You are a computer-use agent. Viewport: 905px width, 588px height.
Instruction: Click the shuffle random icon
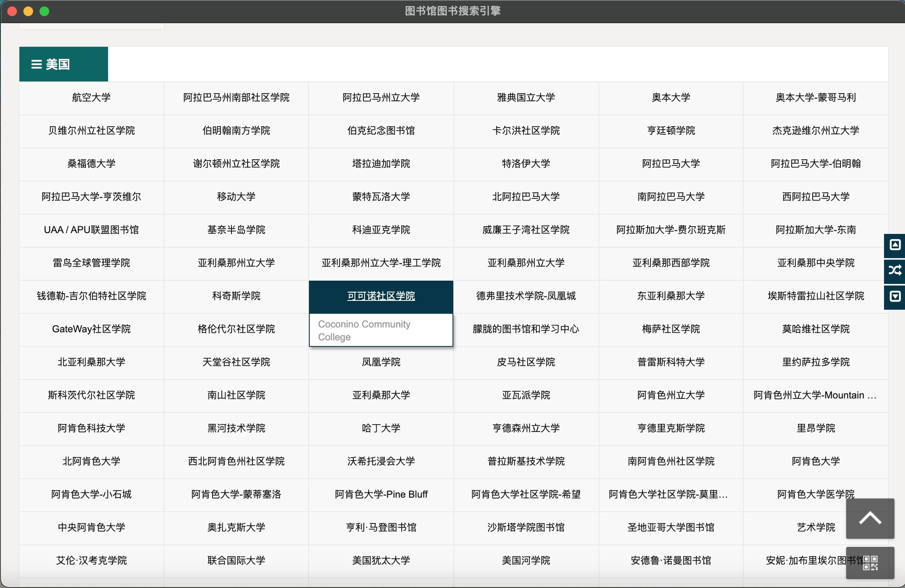895,270
